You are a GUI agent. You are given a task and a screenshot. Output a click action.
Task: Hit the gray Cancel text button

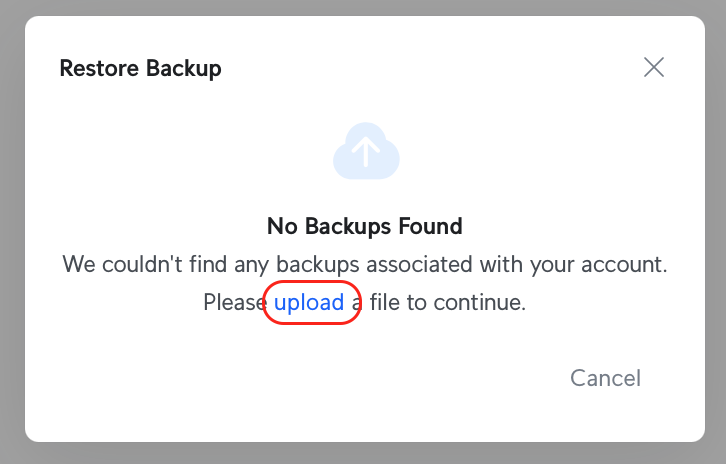tap(605, 378)
